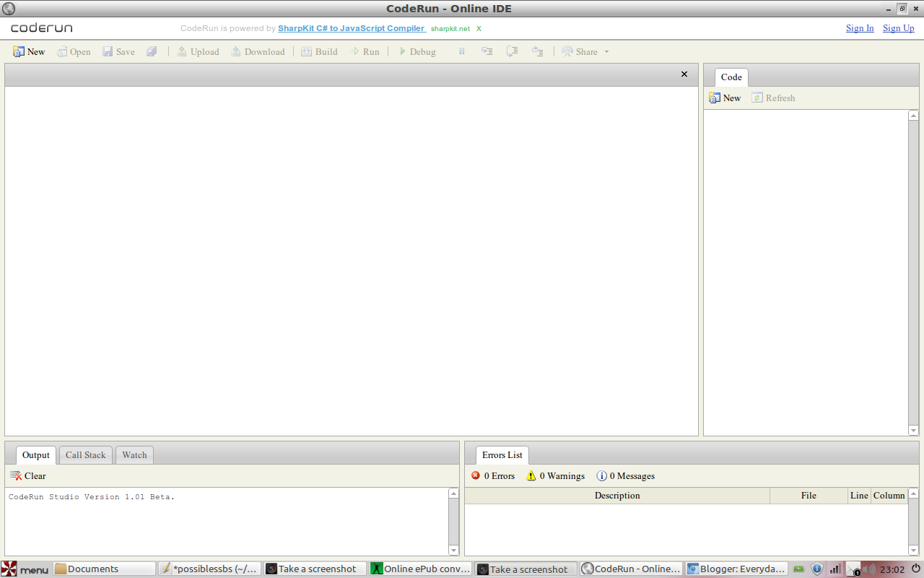Image resolution: width=924 pixels, height=578 pixels.
Task: Click the Code panel scroll down arrow
Action: point(914,431)
